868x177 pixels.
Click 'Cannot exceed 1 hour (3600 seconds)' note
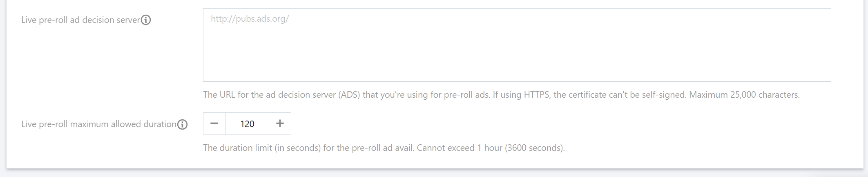click(x=491, y=148)
